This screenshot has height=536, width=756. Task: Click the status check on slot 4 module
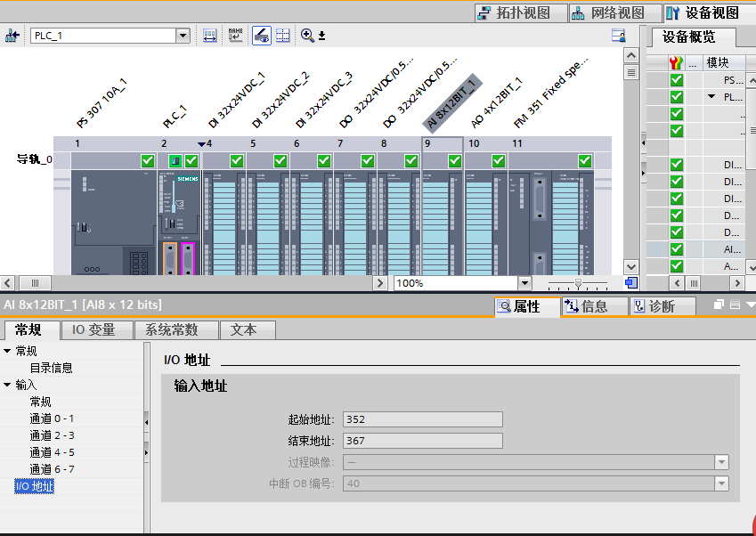pyautogui.click(x=236, y=160)
